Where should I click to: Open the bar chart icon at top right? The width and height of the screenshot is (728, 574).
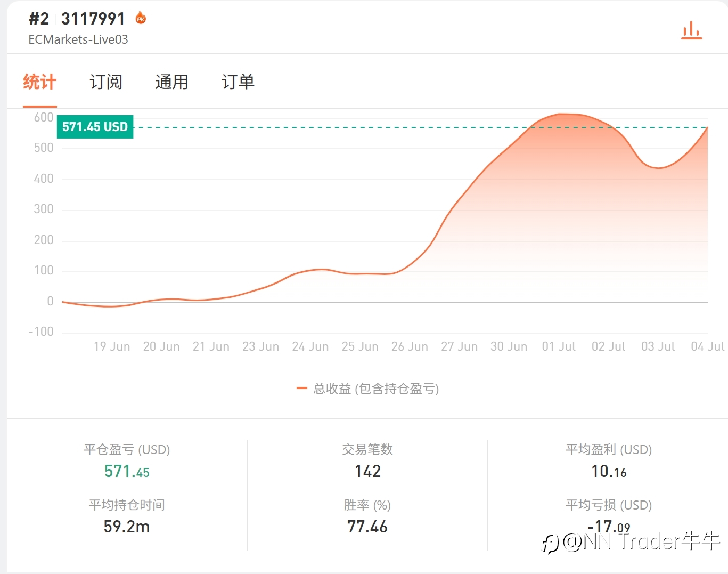pyautogui.click(x=691, y=30)
